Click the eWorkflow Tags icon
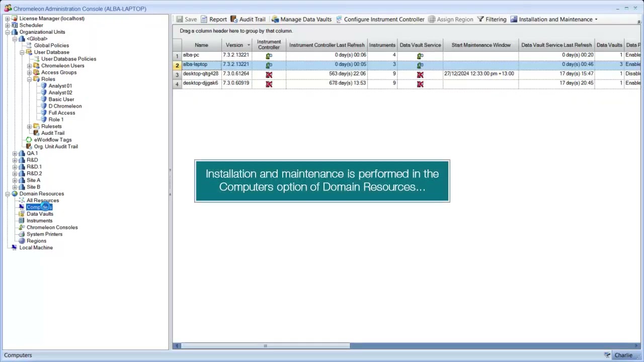The height and width of the screenshot is (362, 644). (29, 140)
